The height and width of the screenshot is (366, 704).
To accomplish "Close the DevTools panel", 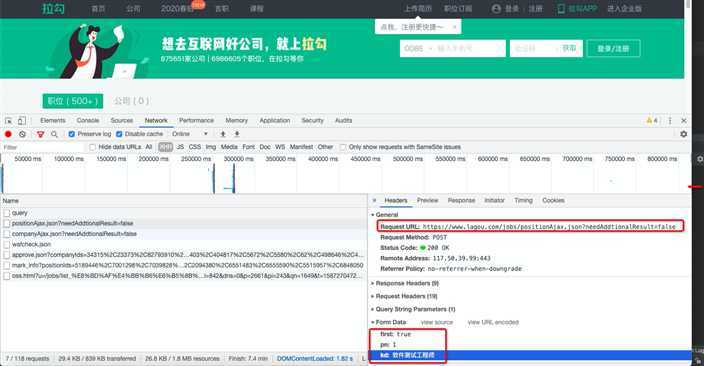I will [684, 120].
